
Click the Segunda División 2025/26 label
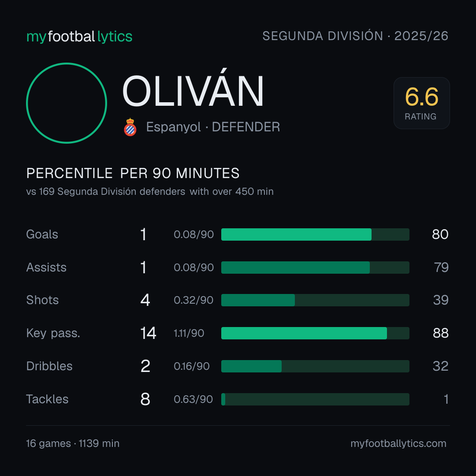[x=355, y=36]
